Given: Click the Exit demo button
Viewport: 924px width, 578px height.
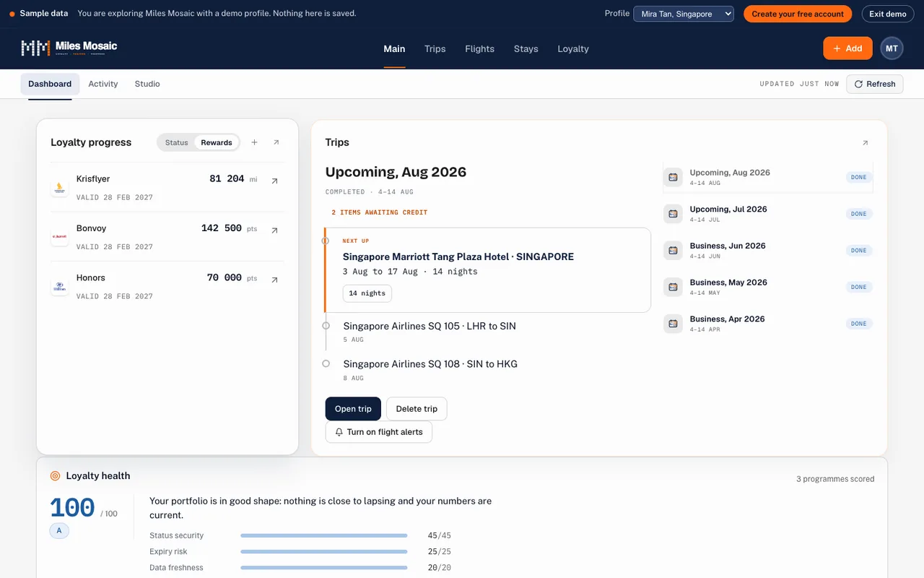Looking at the screenshot, I should [887, 14].
